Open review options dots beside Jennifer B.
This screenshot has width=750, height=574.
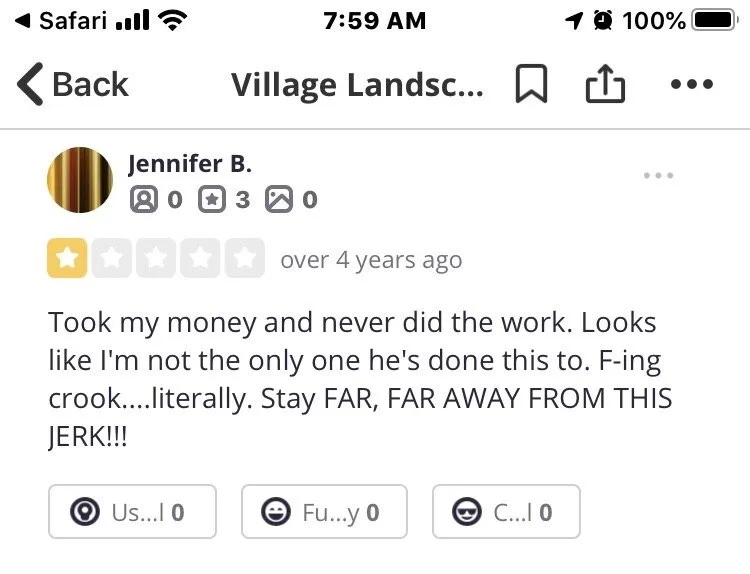point(658,176)
